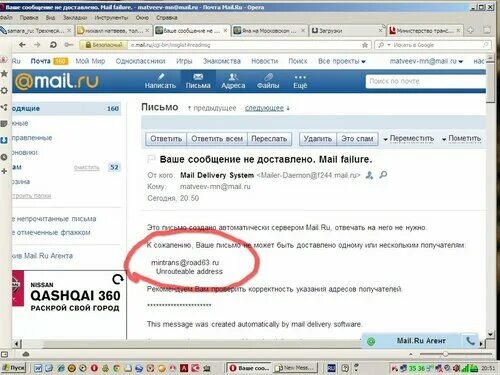The width and height of the screenshot is (500, 375).
Task: Open the Opera history clock panel
Action: click(x=4, y=157)
